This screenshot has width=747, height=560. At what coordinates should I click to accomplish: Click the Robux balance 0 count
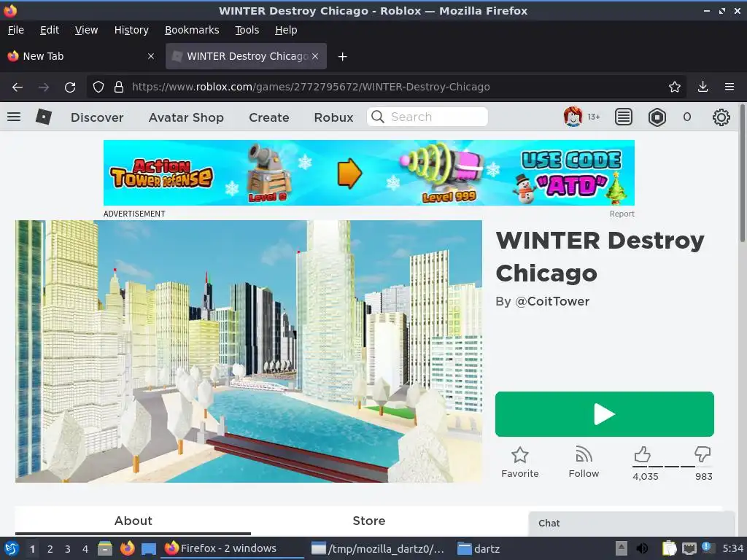[687, 117]
